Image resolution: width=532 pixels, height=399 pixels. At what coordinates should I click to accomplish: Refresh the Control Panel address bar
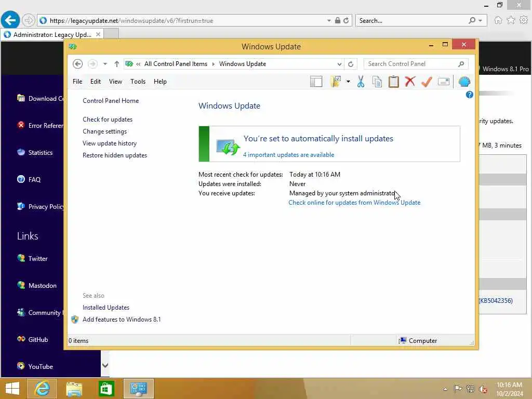(351, 64)
